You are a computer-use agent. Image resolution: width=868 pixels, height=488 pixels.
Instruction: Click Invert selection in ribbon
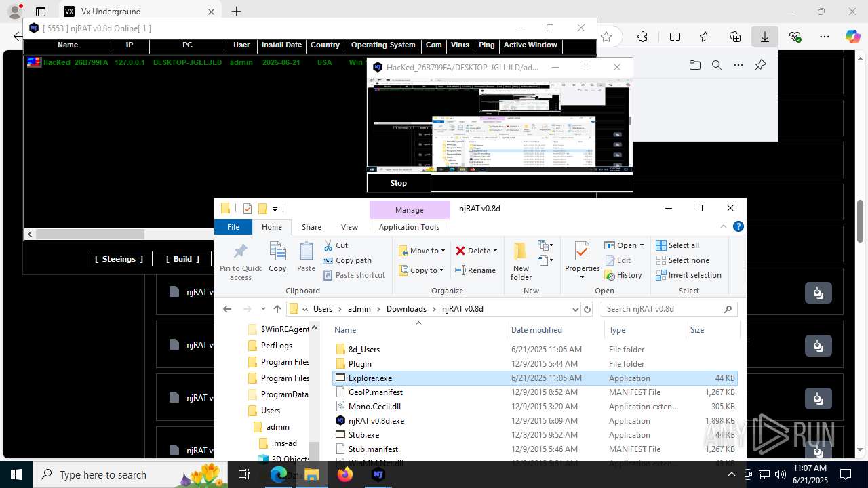pyautogui.click(x=688, y=275)
